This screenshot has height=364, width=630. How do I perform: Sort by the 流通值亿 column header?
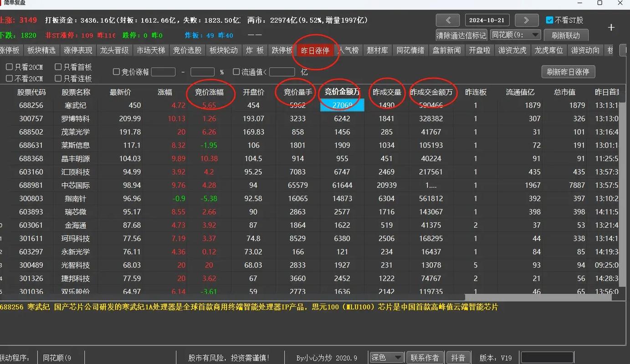coord(520,92)
